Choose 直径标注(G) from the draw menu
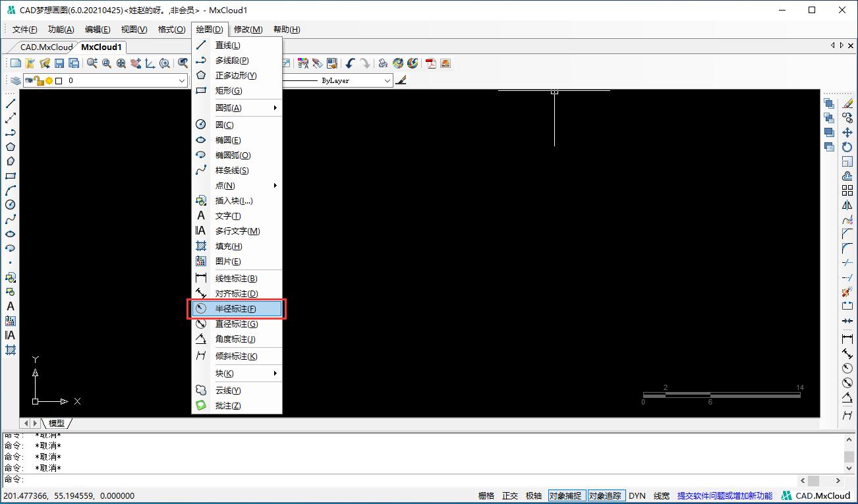 coord(237,324)
